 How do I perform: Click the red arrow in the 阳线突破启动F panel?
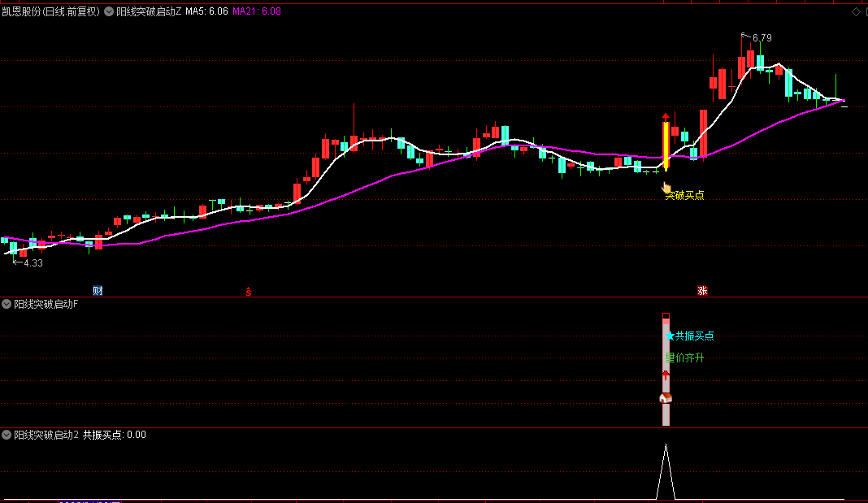(666, 375)
